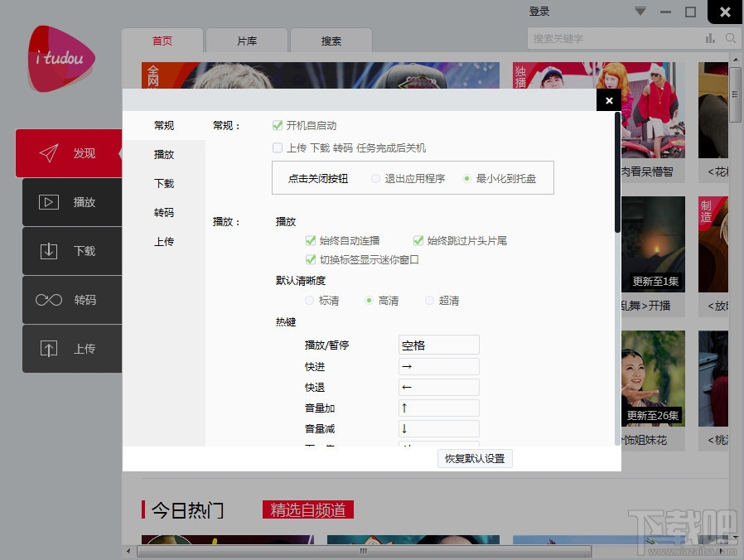The width and height of the screenshot is (744, 560).
Task: Switch to the 片库 tab
Action: 246,40
